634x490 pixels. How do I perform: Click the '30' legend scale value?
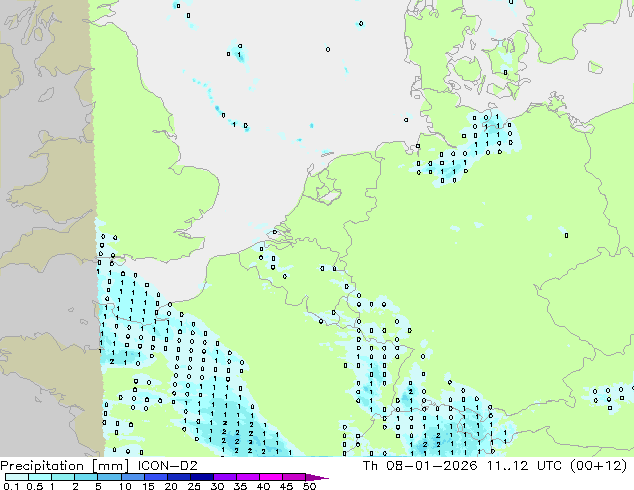click(x=217, y=486)
